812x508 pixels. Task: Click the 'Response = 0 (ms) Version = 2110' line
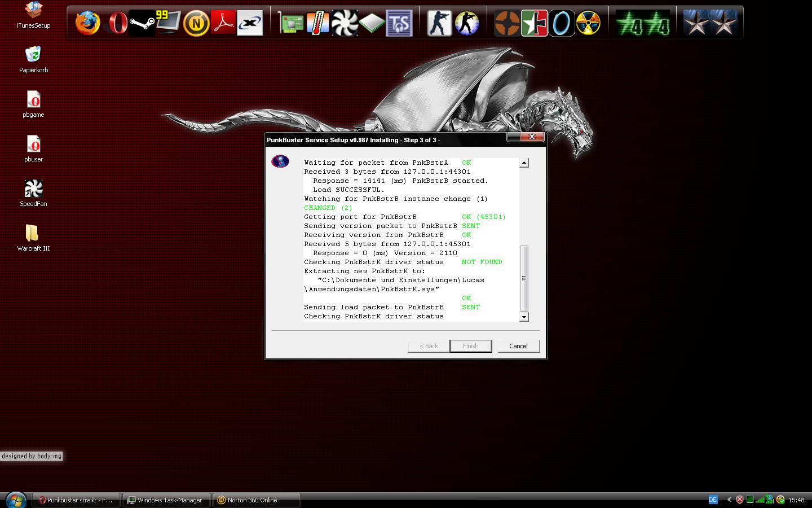pos(385,253)
